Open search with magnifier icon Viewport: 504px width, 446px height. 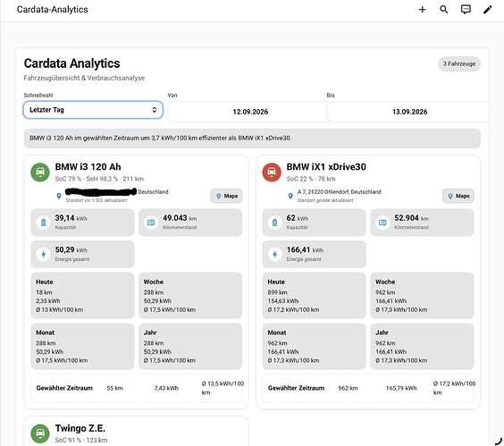pos(443,10)
